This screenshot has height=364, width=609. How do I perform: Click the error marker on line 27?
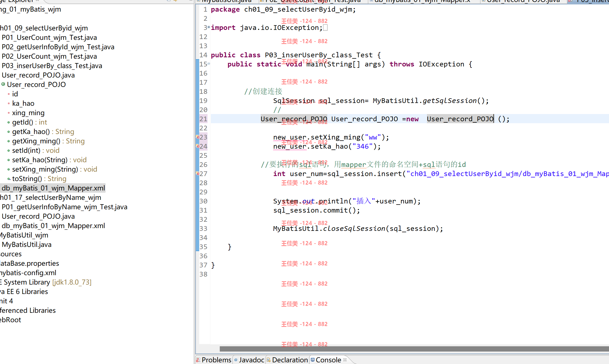[198, 174]
